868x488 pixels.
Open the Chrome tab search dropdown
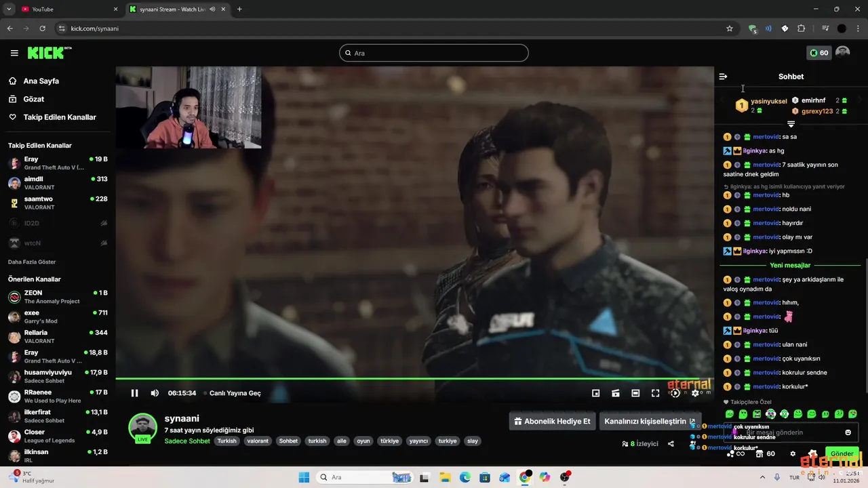pyautogui.click(x=9, y=9)
